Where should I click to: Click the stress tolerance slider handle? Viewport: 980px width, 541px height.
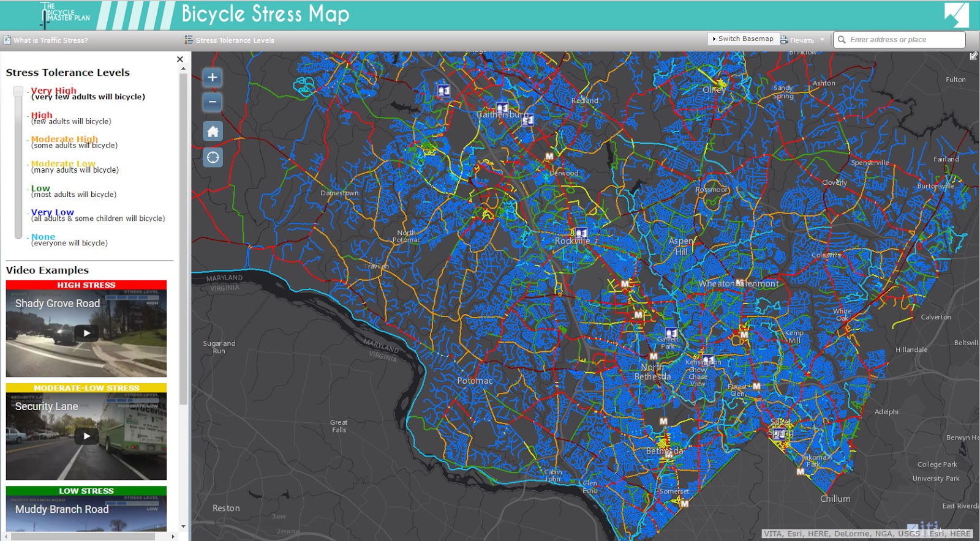(18, 91)
